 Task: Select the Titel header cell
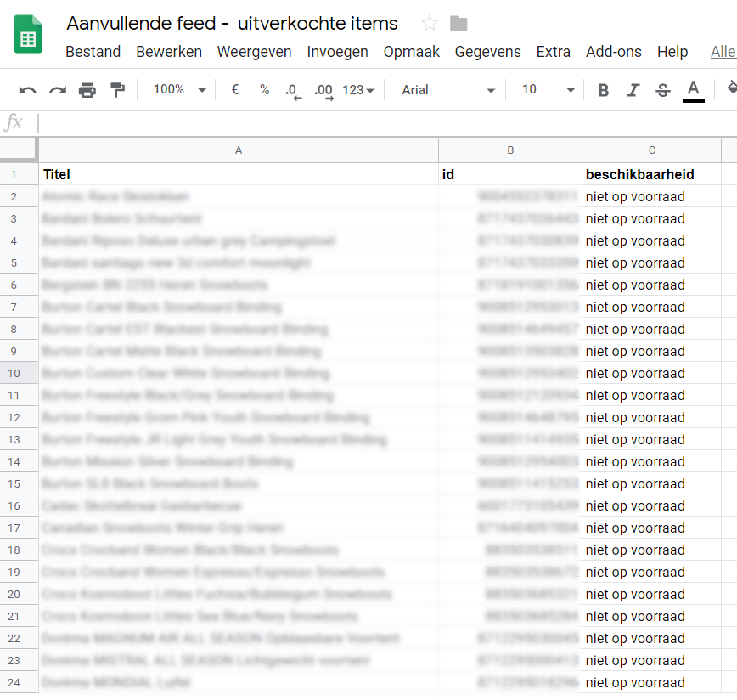[239, 174]
